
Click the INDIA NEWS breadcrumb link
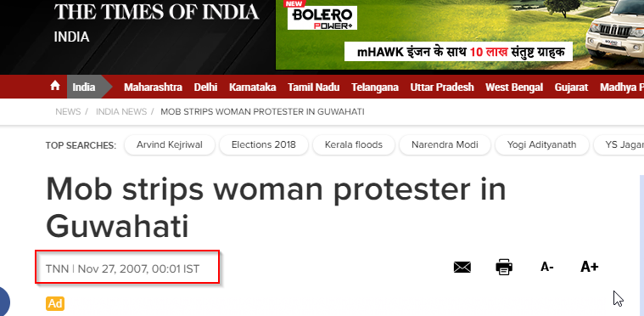(x=121, y=112)
